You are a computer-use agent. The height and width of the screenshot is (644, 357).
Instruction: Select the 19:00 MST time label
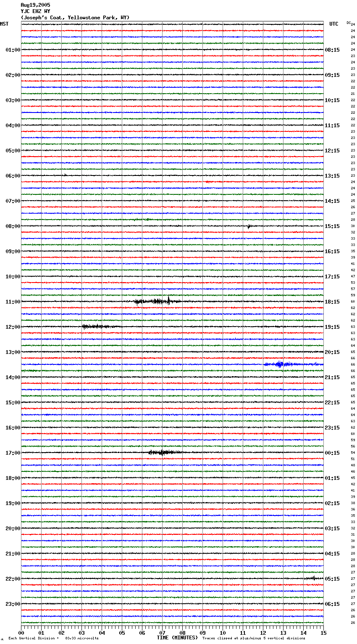click(13, 503)
